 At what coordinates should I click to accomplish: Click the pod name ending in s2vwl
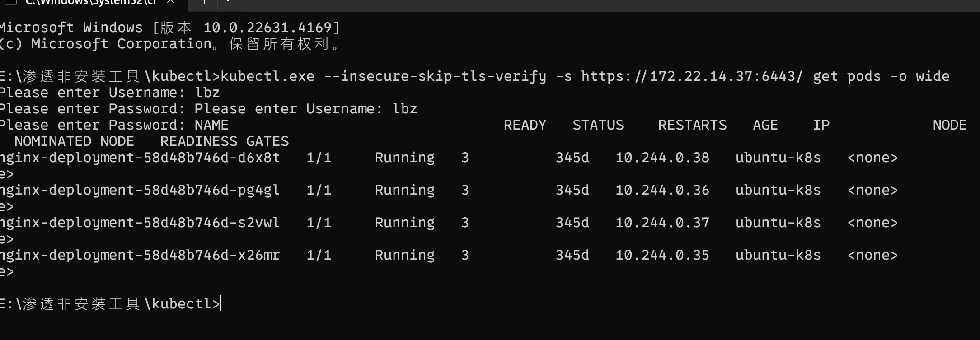pos(140,223)
